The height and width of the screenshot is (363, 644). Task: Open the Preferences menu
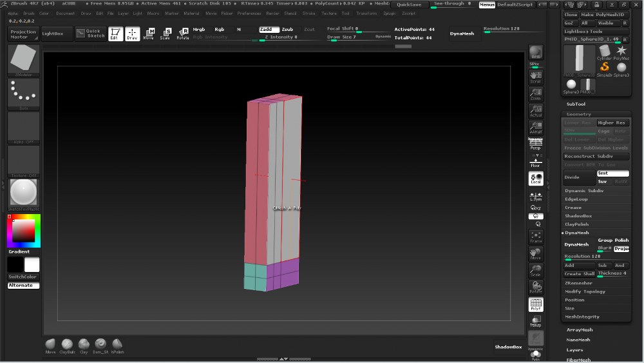(249, 14)
